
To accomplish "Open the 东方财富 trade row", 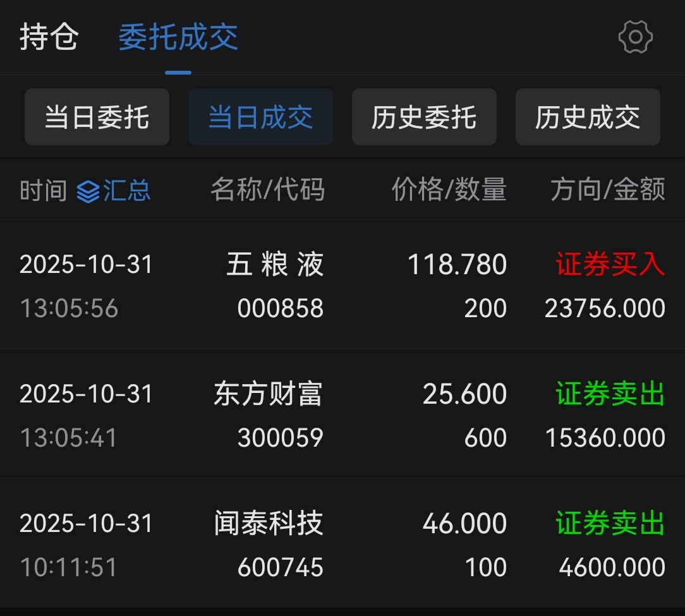I will coord(342,414).
